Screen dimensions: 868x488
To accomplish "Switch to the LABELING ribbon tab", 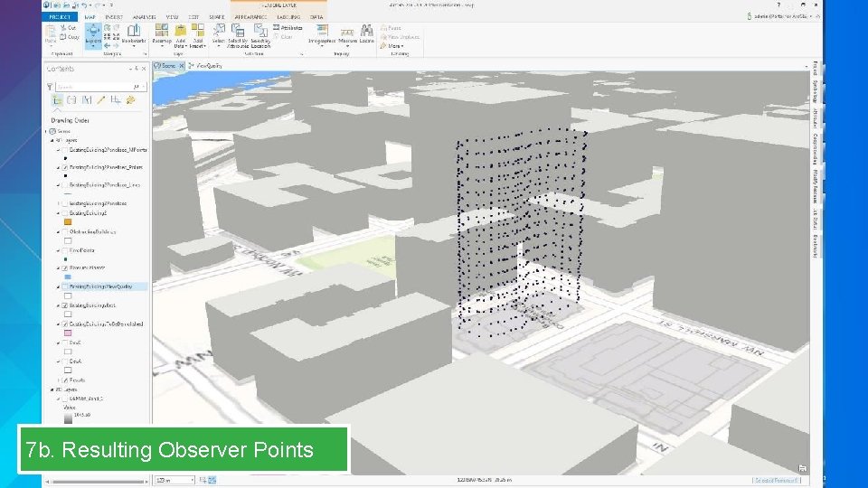I will click(x=288, y=17).
